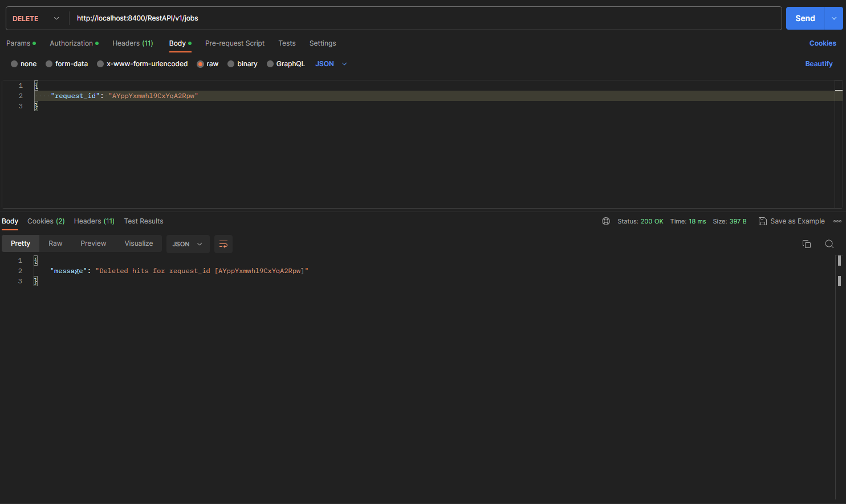Choose GraphQL as the body format
This screenshot has height=504, width=846.
[286, 63]
